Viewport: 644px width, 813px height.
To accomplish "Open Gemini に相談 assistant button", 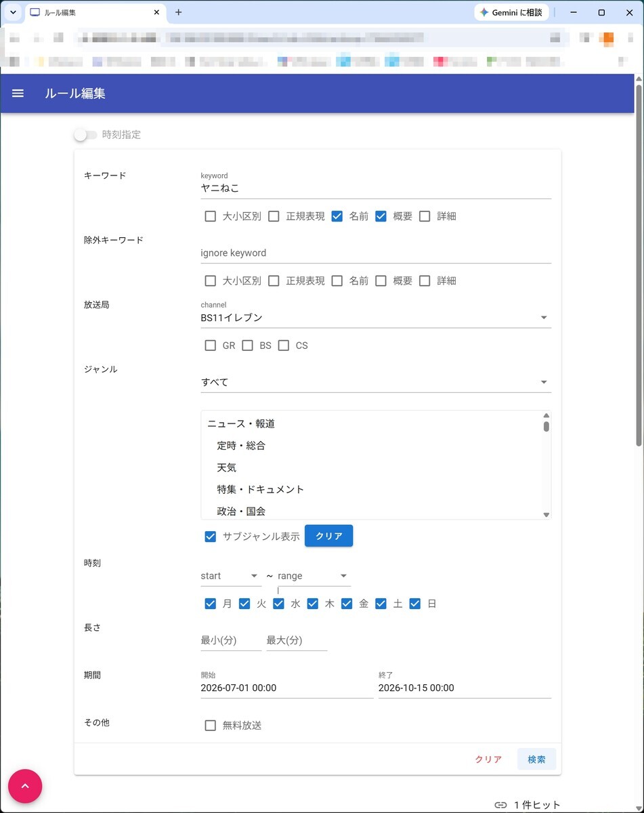I will pos(511,12).
